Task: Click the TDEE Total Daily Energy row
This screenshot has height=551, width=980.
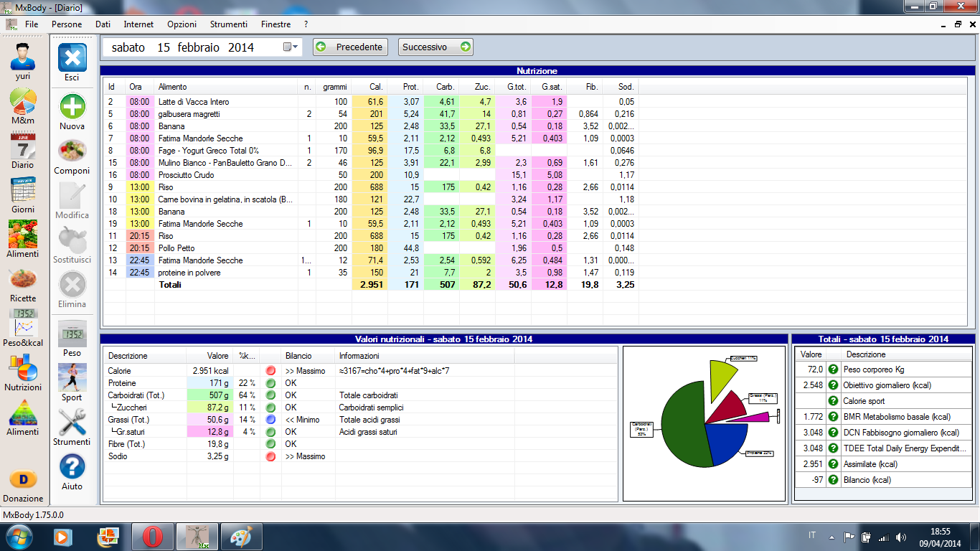Action: [x=882, y=448]
